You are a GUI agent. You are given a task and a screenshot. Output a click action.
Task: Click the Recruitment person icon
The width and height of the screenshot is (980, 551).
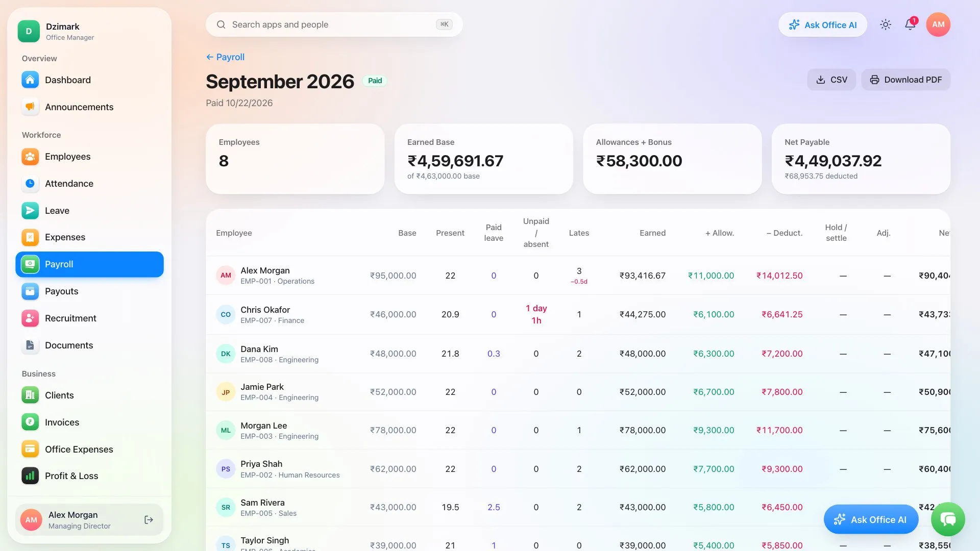[x=30, y=318]
